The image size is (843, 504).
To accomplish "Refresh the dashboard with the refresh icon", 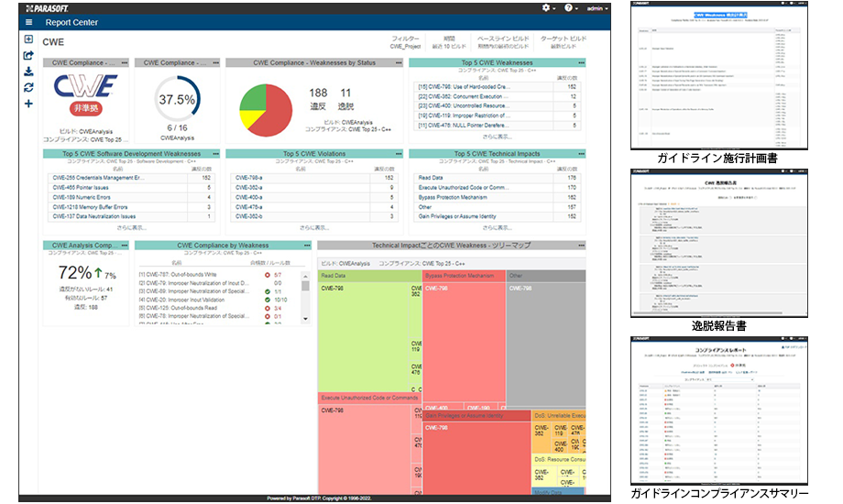I will coord(28,87).
